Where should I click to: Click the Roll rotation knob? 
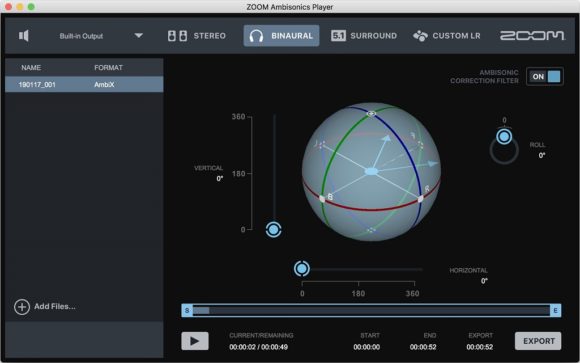coord(504,137)
